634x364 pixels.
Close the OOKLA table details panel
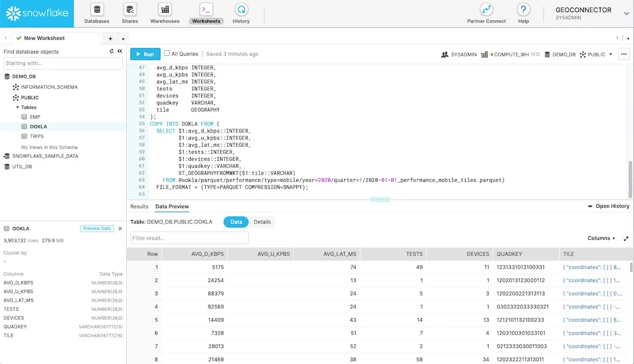(x=119, y=228)
